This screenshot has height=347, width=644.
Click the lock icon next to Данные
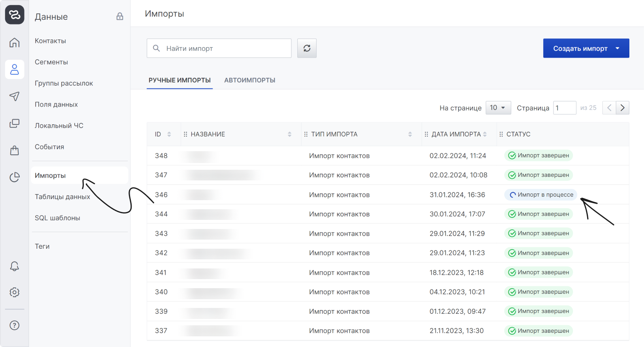(x=120, y=16)
